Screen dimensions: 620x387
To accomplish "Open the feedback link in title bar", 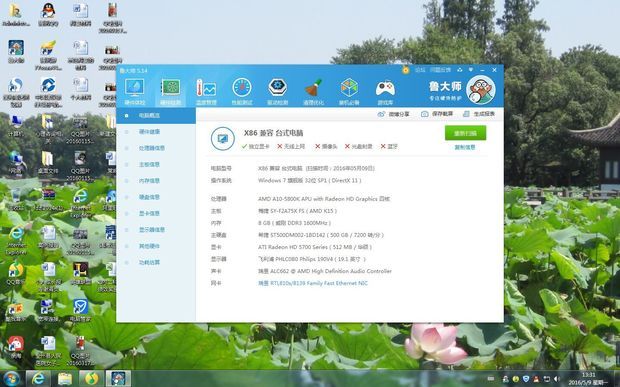I will pos(440,70).
